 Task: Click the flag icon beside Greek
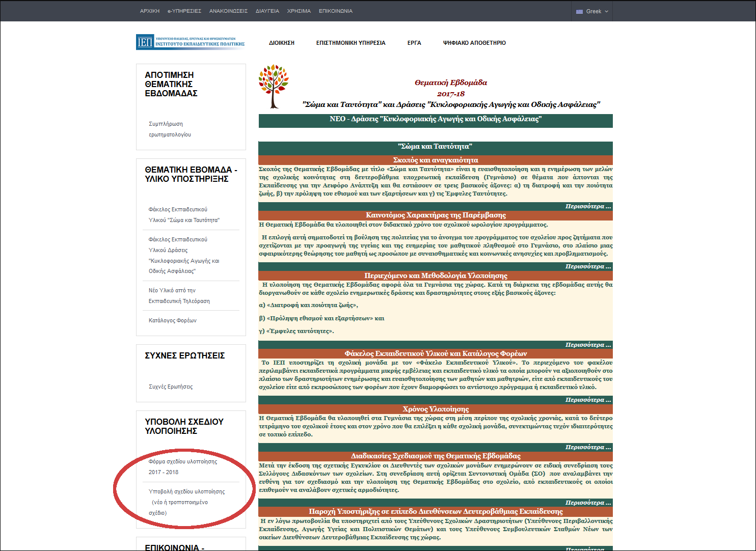pyautogui.click(x=579, y=11)
